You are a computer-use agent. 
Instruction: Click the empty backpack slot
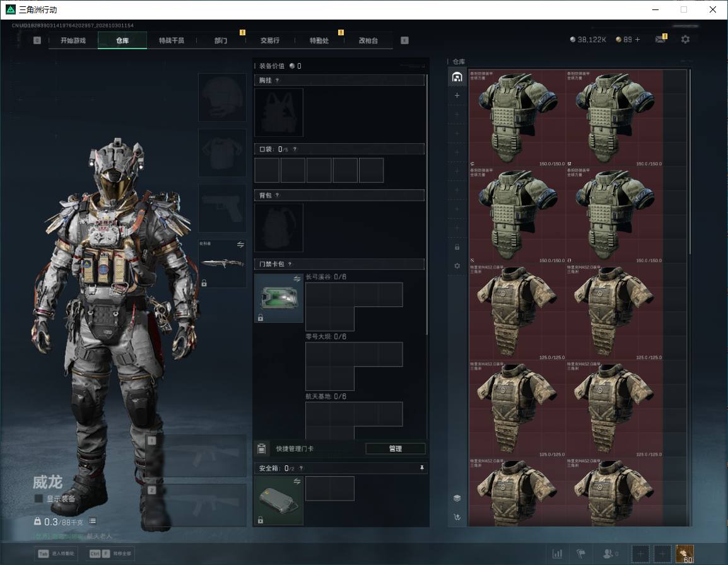(x=279, y=228)
